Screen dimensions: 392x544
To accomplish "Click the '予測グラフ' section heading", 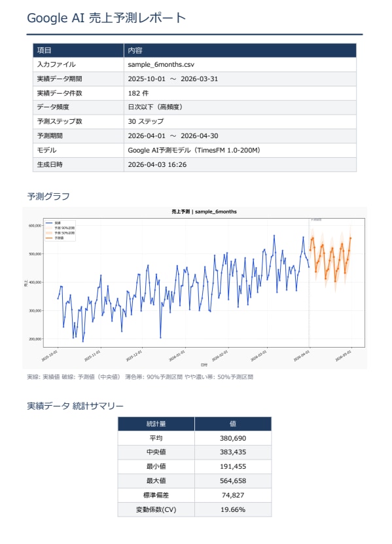I will tap(48, 196).
